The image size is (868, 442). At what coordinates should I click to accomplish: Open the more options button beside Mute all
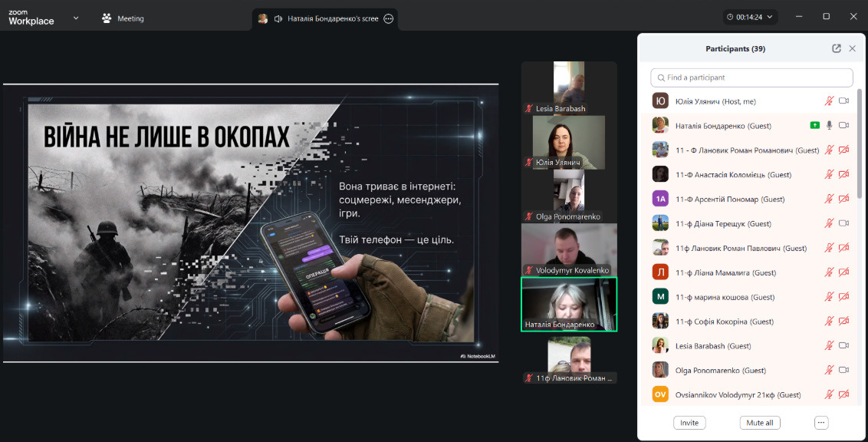821,423
